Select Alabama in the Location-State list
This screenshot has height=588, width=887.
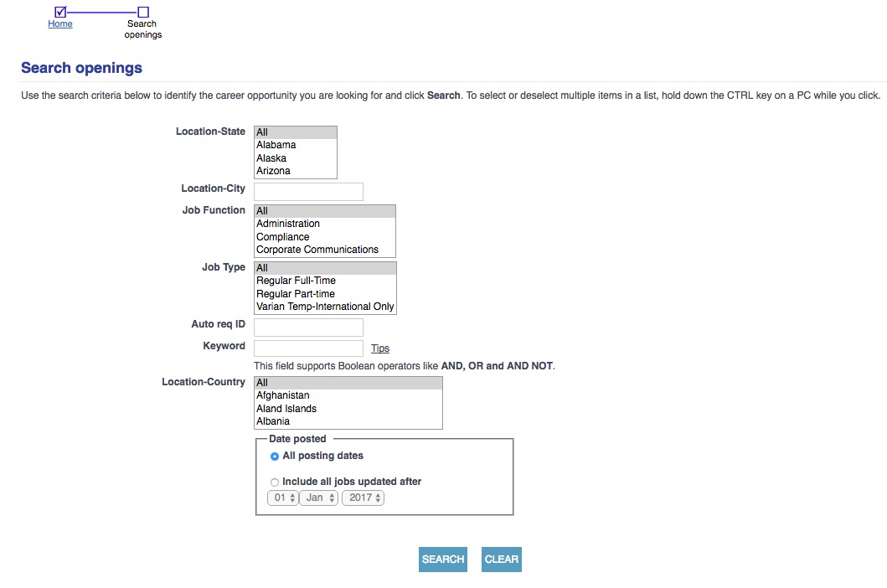tap(296, 145)
